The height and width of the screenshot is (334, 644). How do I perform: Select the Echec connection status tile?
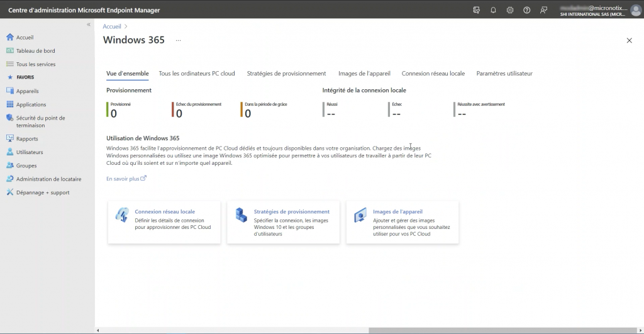395,109
